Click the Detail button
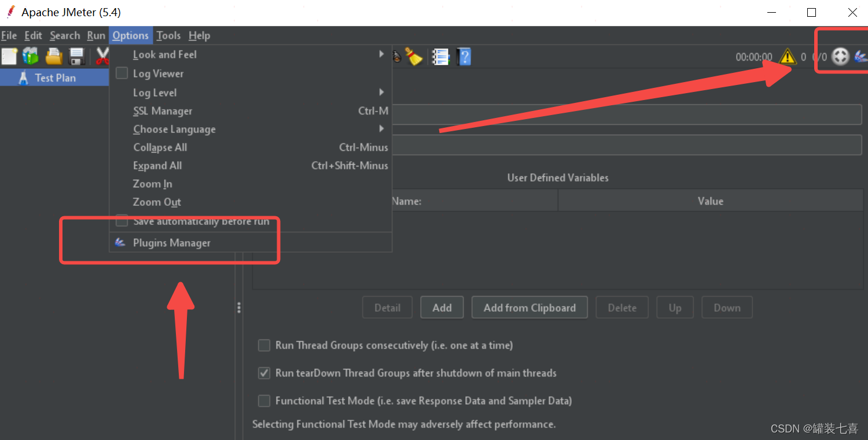Viewport: 868px width, 440px height. (387, 308)
